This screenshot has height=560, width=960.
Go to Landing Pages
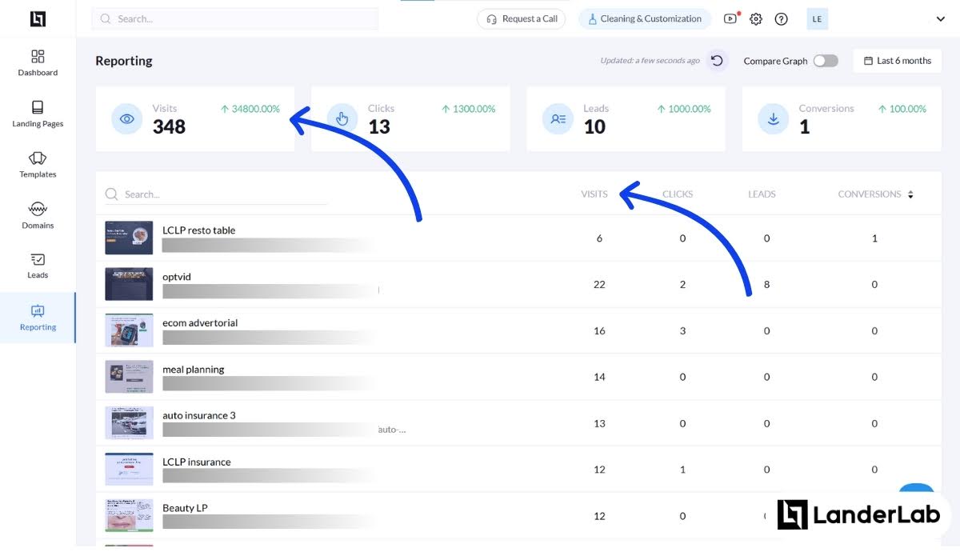point(38,114)
